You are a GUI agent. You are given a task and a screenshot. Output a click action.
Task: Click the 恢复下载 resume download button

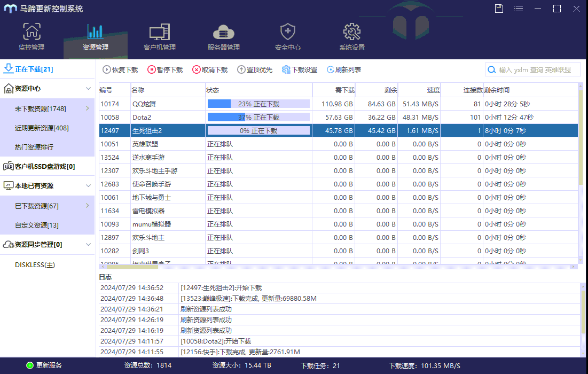pyautogui.click(x=120, y=70)
